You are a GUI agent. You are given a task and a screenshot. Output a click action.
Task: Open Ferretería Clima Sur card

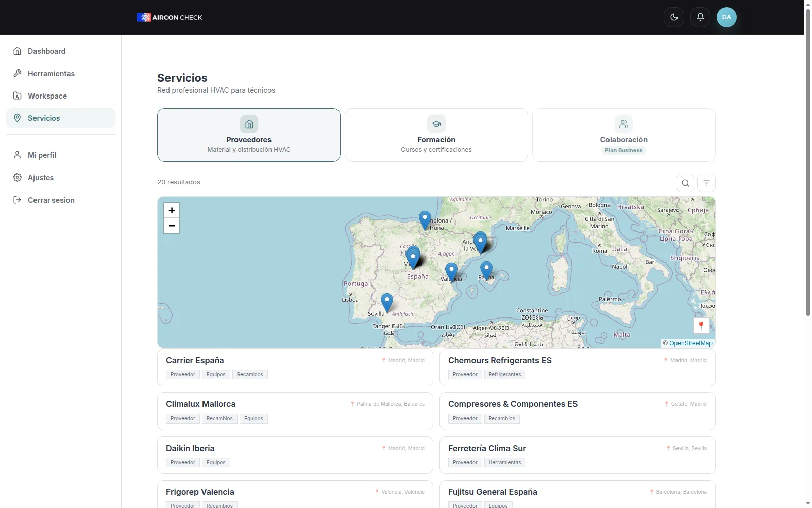pos(578,455)
